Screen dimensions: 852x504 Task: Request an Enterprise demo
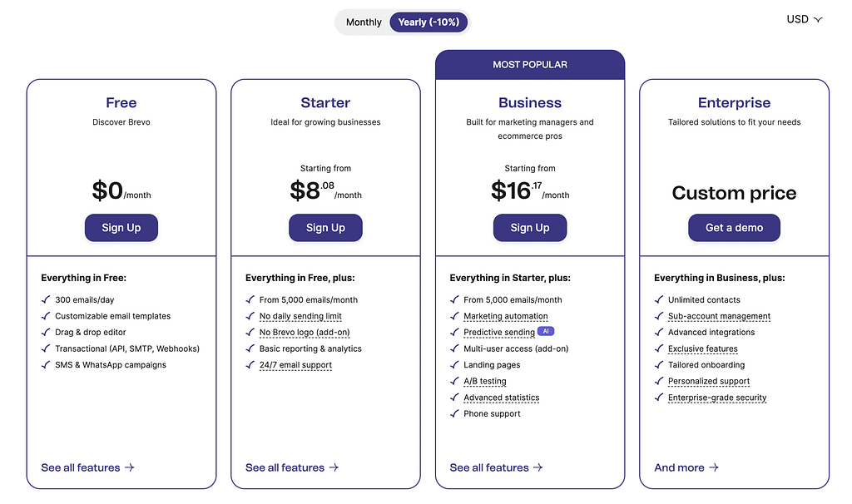tap(734, 228)
